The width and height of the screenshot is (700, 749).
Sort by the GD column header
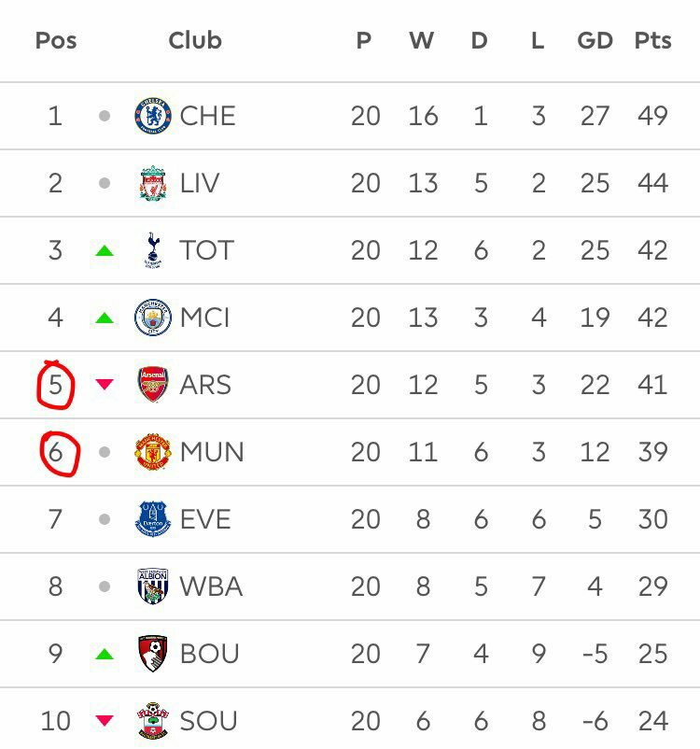(595, 41)
